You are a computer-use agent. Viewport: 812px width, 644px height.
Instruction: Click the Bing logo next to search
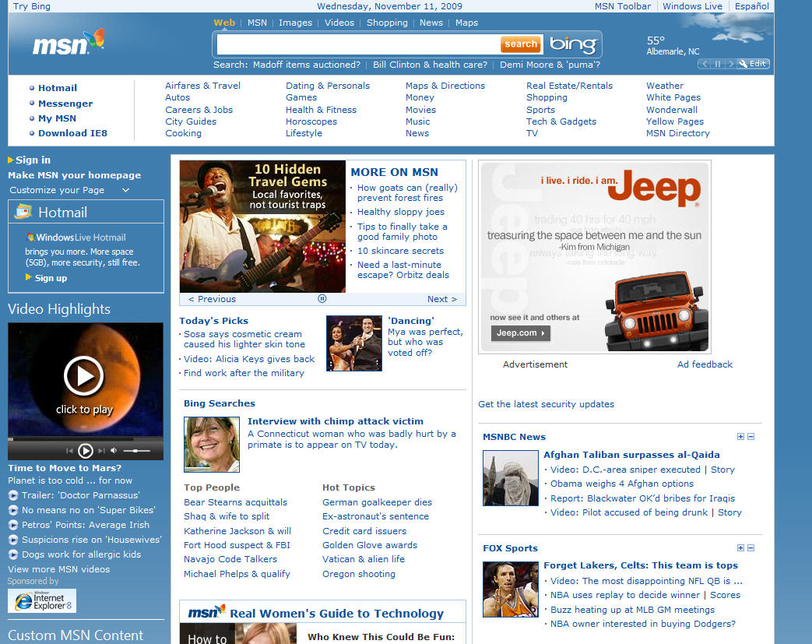click(573, 44)
